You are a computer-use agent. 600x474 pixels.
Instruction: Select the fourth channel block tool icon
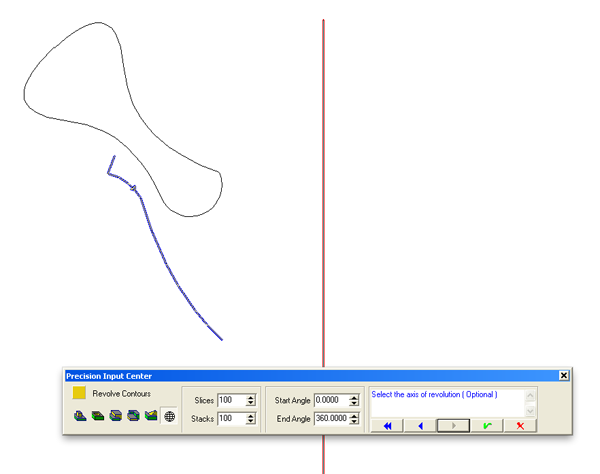(134, 416)
